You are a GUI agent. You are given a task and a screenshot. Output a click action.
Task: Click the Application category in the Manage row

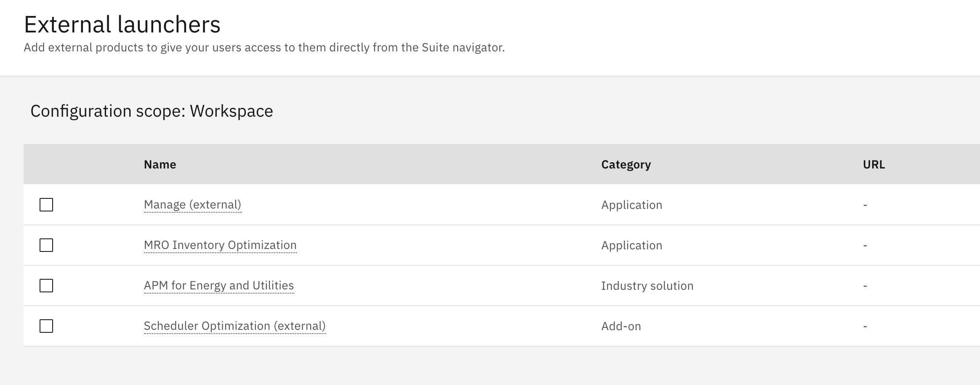[x=632, y=205]
